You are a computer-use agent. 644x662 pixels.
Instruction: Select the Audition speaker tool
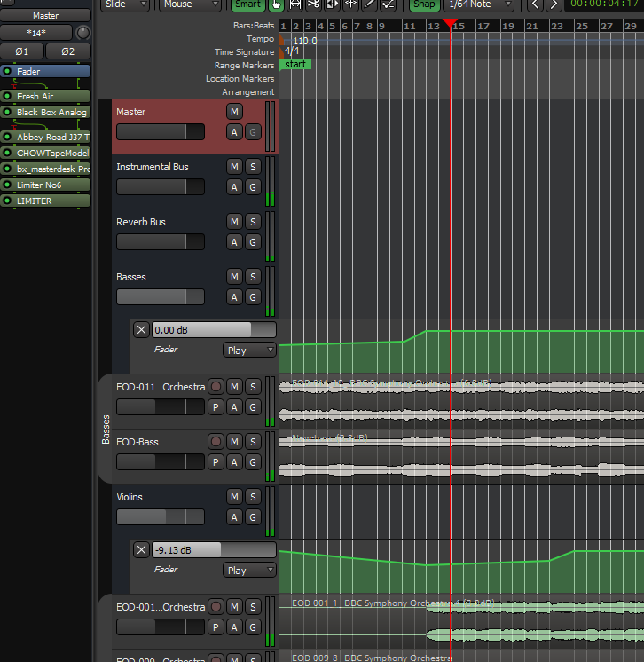click(332, 4)
